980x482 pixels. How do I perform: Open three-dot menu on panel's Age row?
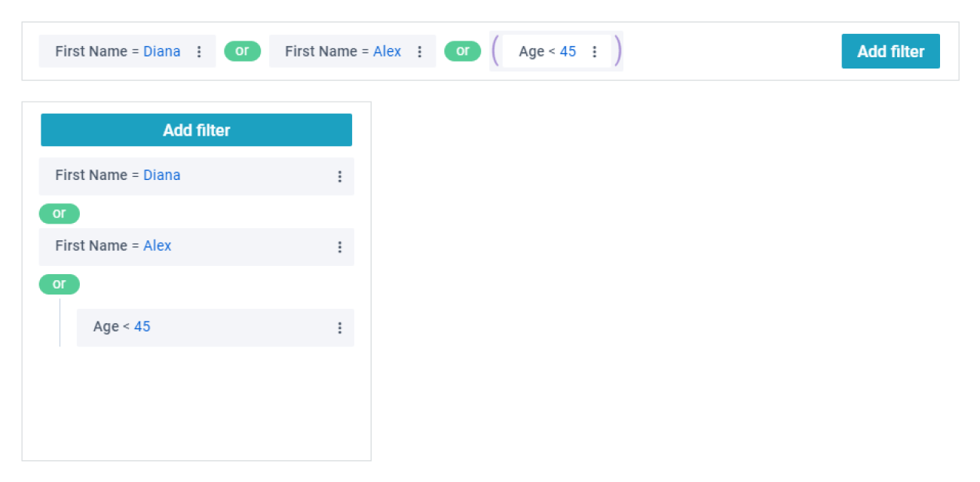[x=339, y=328]
